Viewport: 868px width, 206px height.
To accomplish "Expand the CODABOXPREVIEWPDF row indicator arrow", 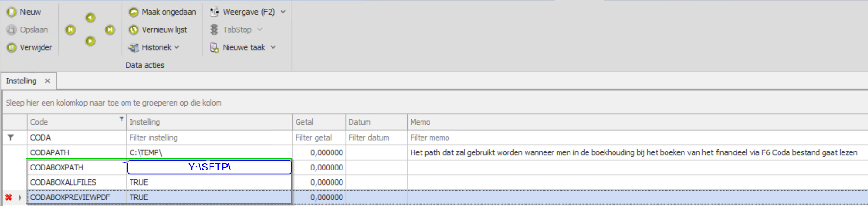I will [x=20, y=197].
